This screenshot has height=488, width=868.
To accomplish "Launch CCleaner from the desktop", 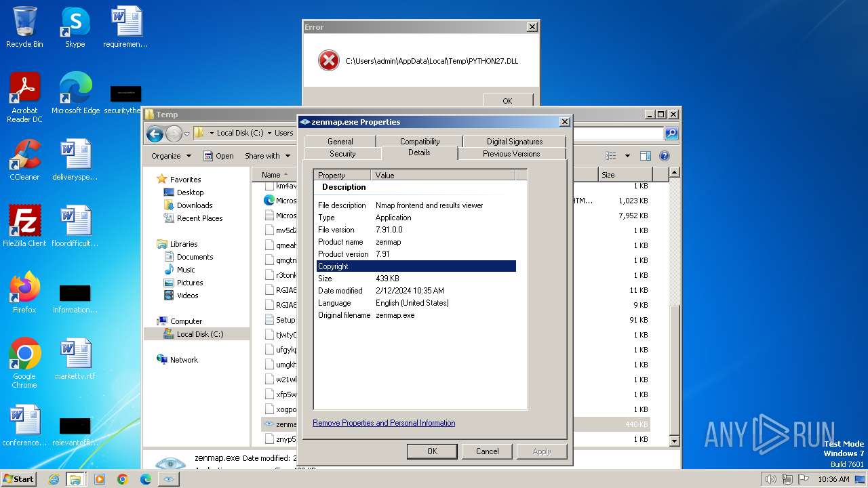I will tap(24, 161).
